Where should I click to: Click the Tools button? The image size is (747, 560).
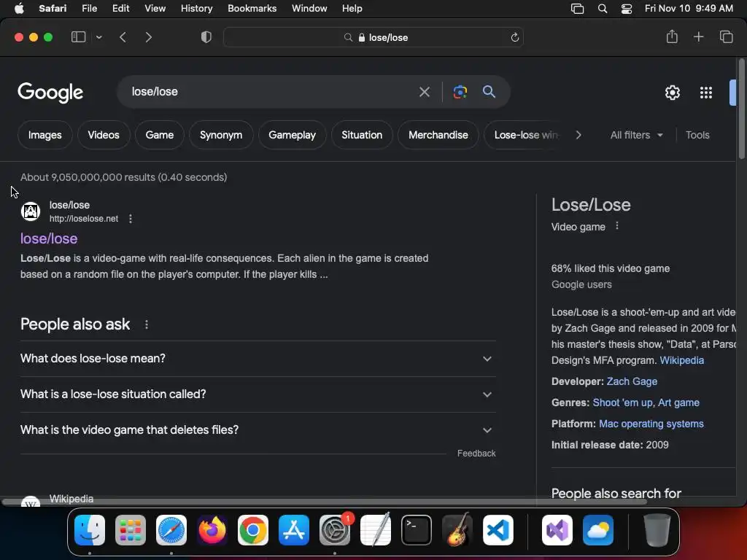pos(697,135)
